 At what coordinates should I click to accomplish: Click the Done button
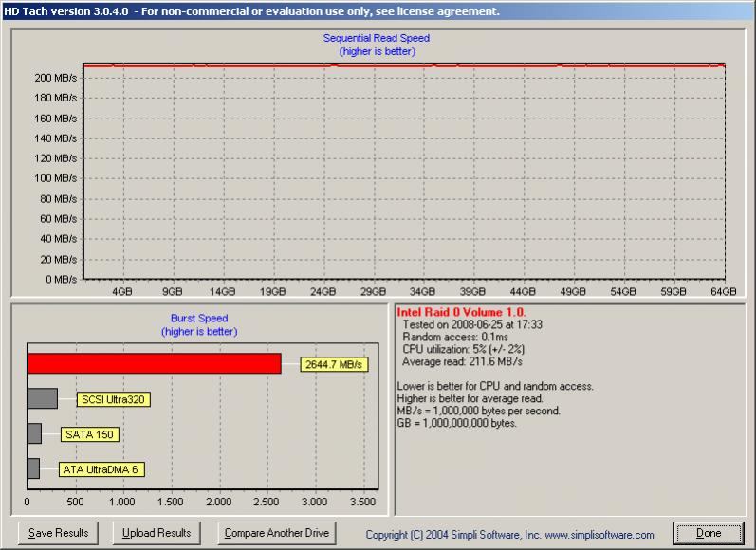coord(709,533)
